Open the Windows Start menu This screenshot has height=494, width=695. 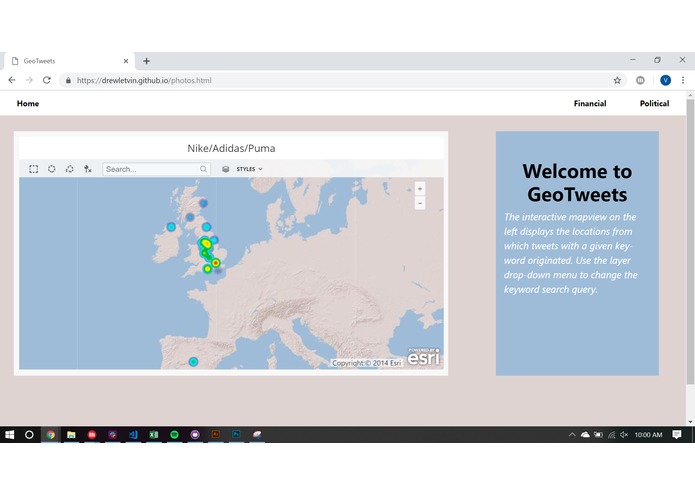point(9,435)
